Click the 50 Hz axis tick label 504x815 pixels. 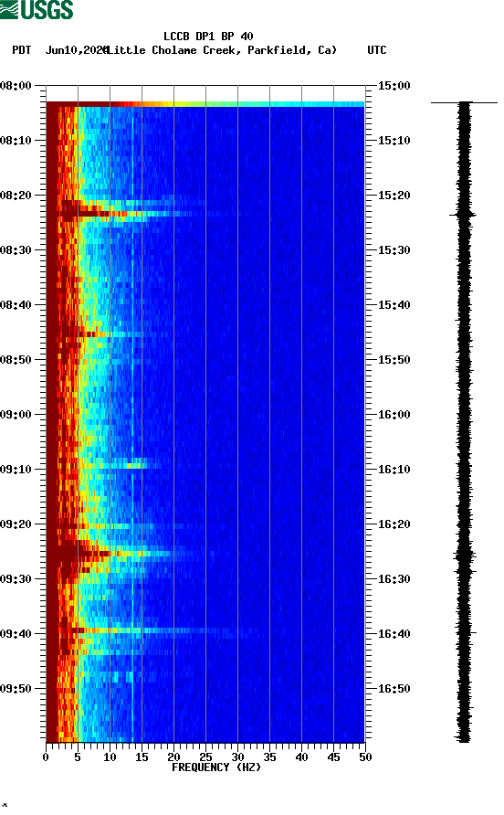point(365,757)
